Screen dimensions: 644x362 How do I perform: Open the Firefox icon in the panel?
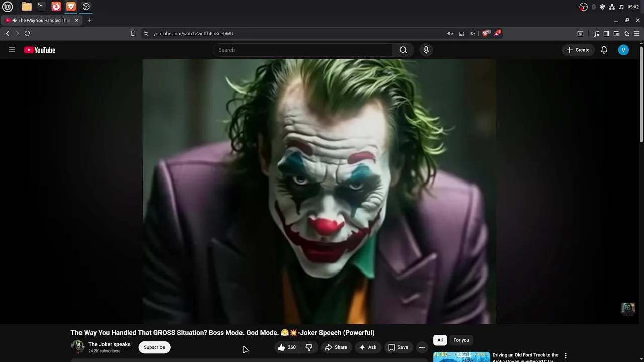[x=56, y=7]
